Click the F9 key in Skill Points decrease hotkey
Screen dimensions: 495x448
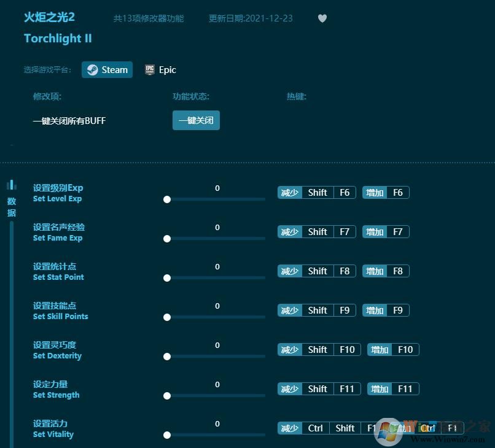[345, 311]
